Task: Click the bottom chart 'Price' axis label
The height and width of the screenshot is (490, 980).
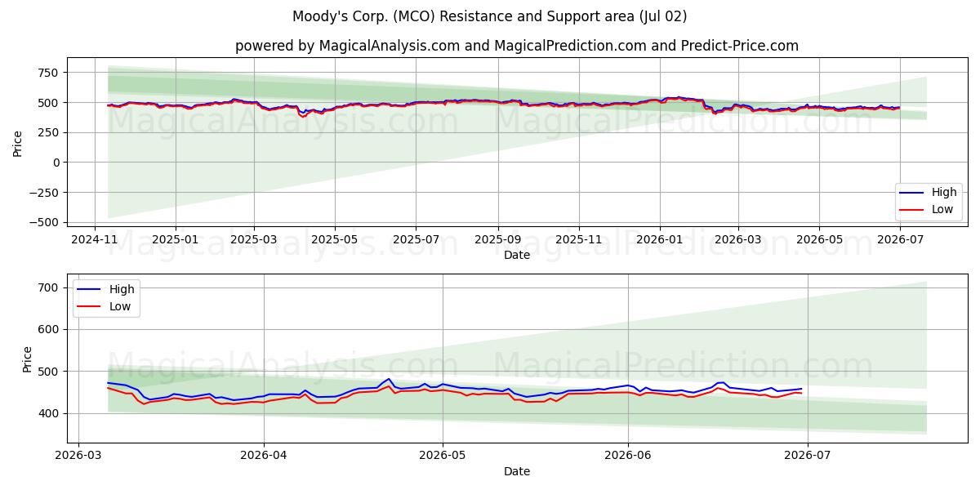Action: (28, 359)
